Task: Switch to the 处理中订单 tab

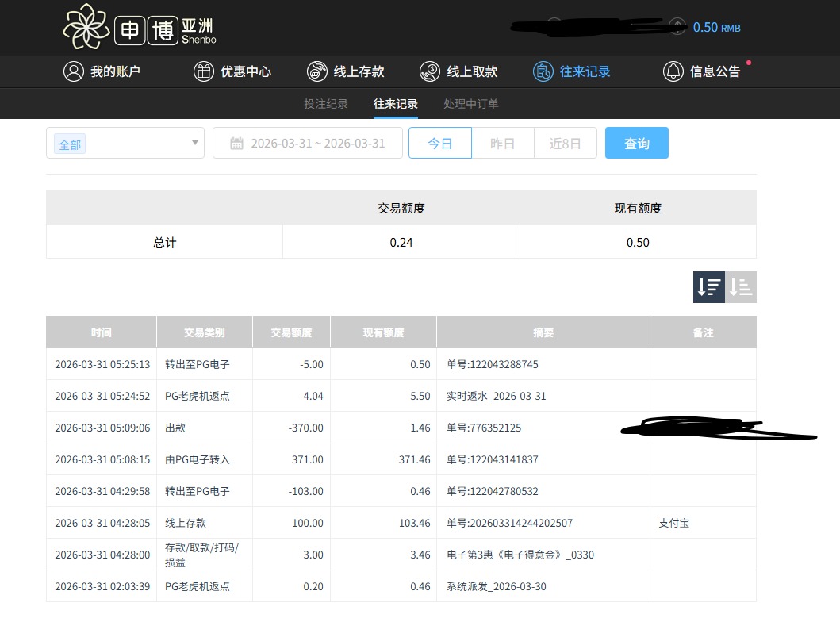Action: click(x=471, y=104)
